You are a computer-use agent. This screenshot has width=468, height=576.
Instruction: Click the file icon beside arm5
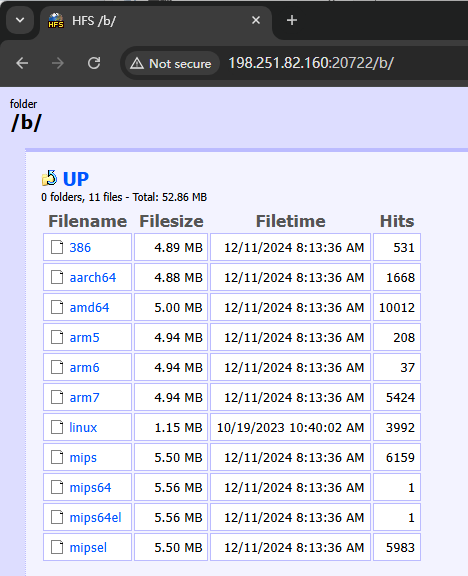[x=57, y=337]
